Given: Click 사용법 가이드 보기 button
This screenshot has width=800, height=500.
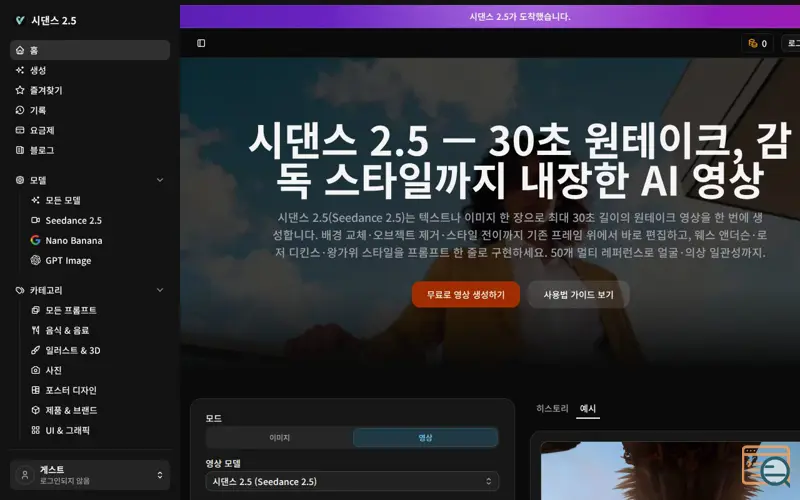Looking at the screenshot, I should [x=578, y=294].
